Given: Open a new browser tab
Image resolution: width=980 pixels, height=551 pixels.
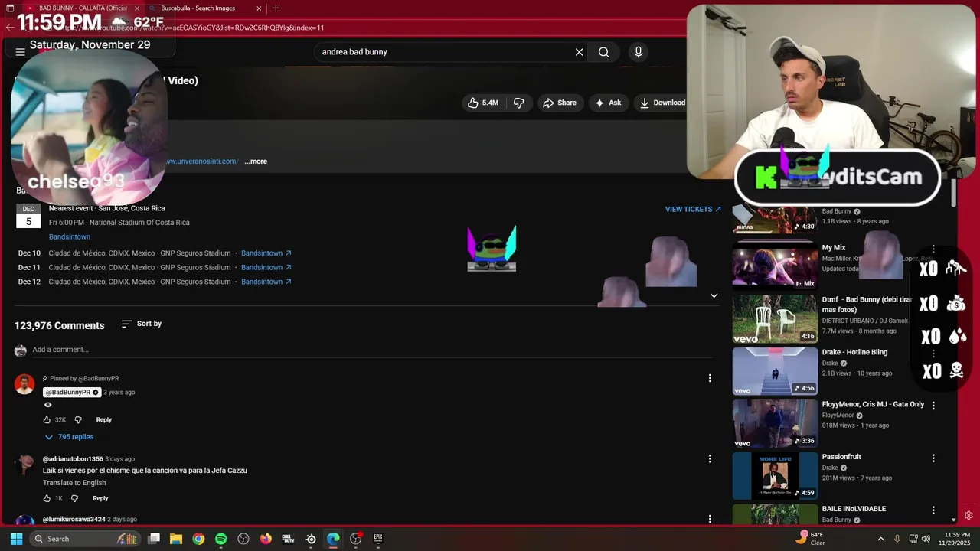Looking at the screenshot, I should 276,8.
